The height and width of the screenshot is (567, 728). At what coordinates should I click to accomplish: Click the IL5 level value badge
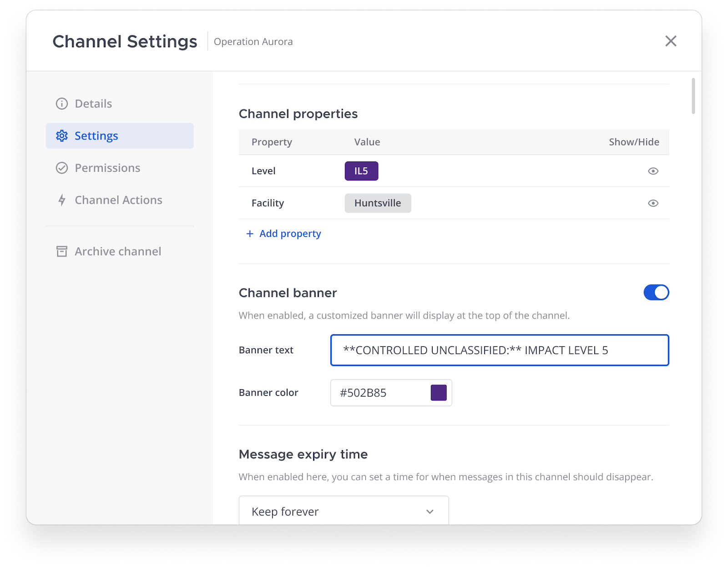tap(361, 171)
